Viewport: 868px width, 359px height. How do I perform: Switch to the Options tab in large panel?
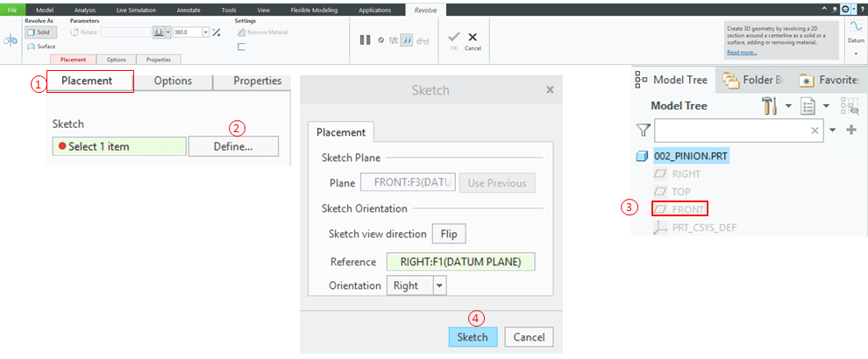173,81
